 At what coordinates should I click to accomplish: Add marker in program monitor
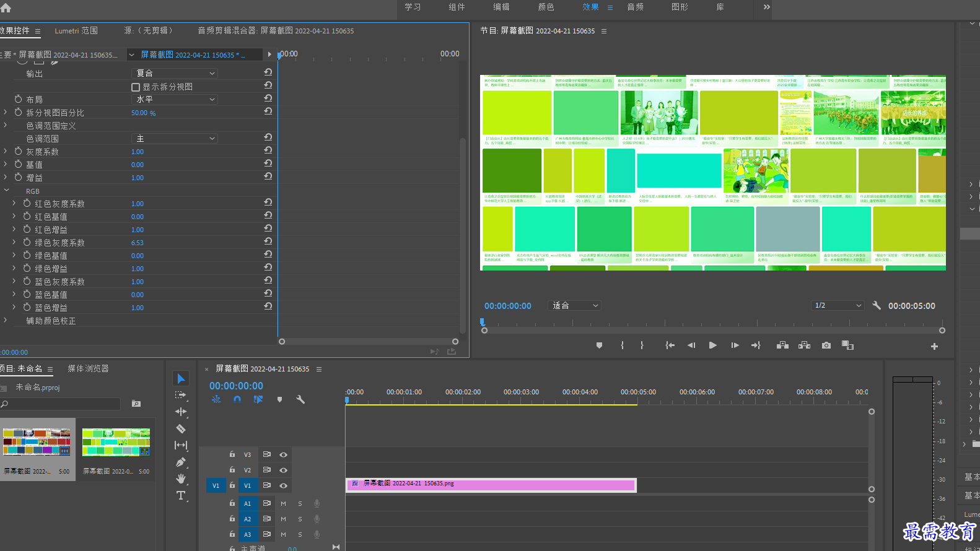pos(599,345)
